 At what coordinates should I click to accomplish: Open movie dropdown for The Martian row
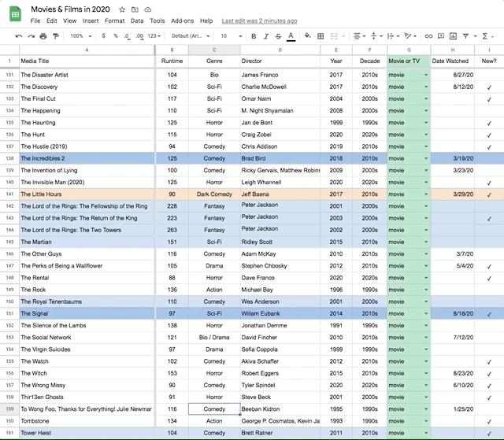426,242
